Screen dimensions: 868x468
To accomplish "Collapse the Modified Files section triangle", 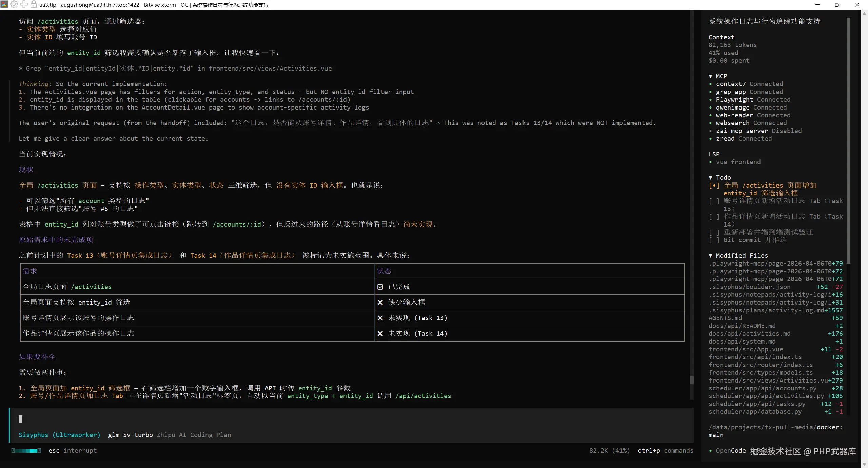I will click(x=711, y=256).
